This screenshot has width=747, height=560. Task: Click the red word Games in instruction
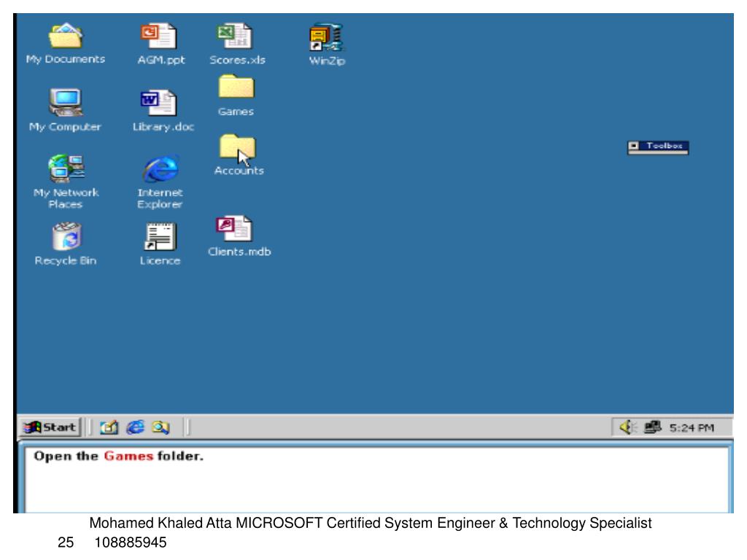coord(128,456)
